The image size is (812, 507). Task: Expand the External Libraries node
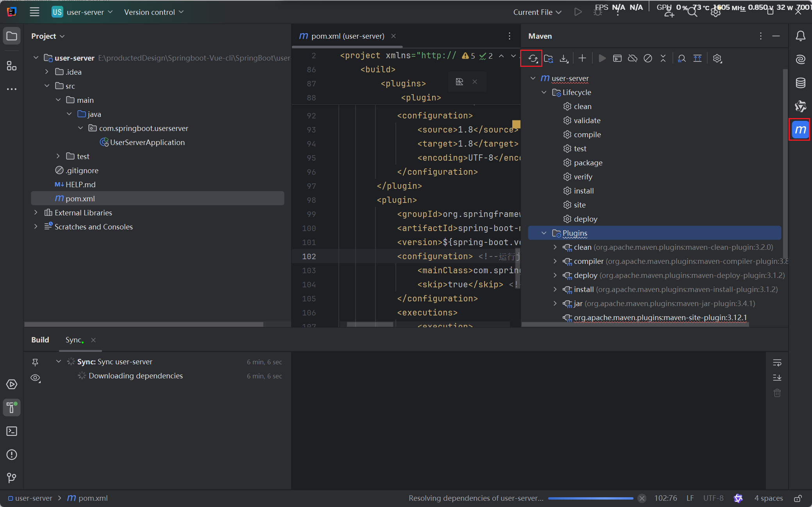click(36, 213)
